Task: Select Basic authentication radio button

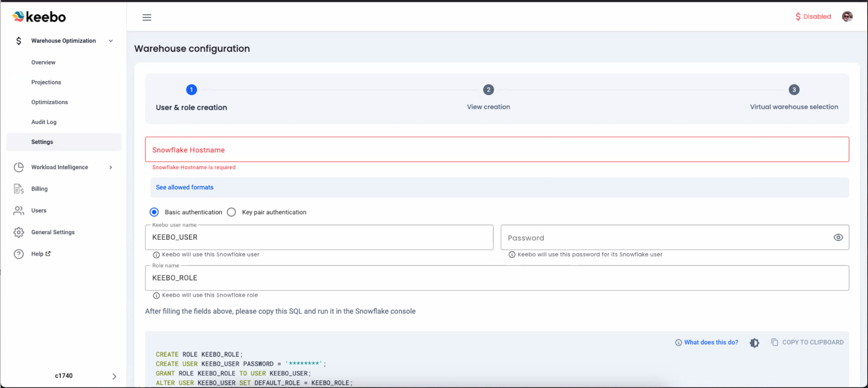Action: click(x=154, y=212)
